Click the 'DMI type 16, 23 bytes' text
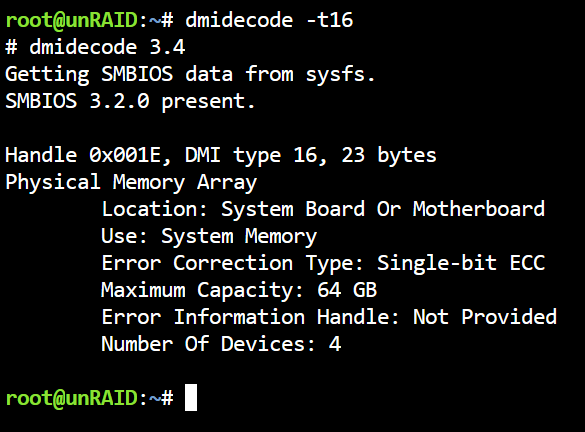The image size is (585, 432). click(x=311, y=155)
